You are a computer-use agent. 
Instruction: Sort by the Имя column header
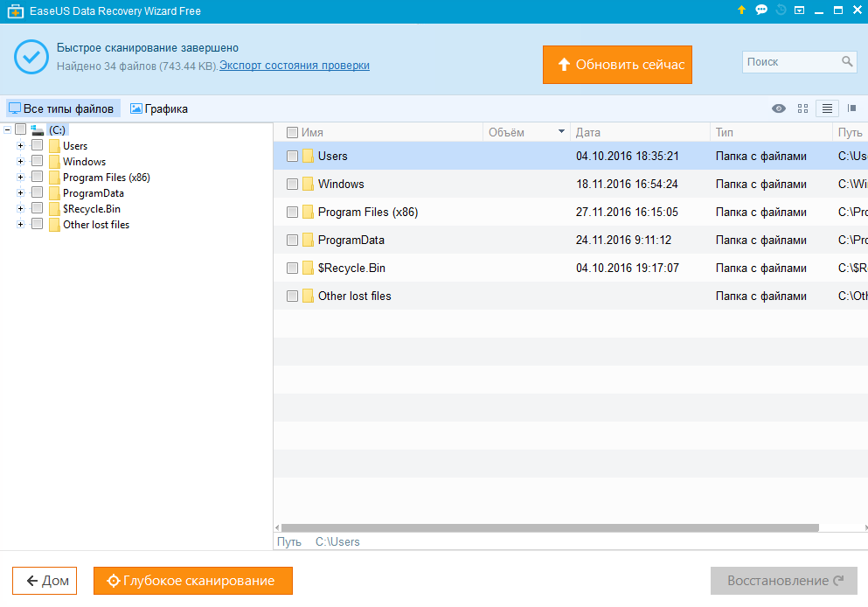(312, 132)
